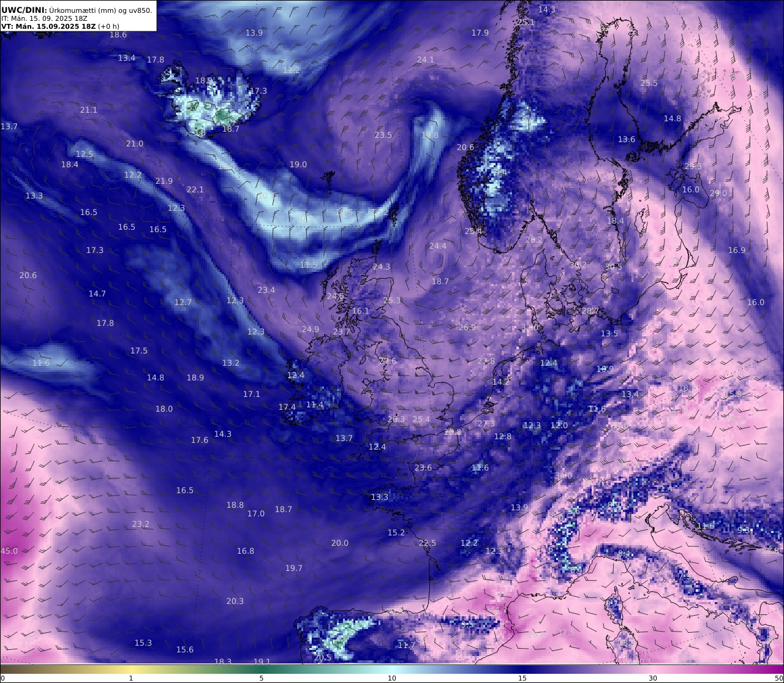Image resolution: width=784 pixels, height=683 pixels.
Task: Click the 23.6 value label
Action: (x=423, y=468)
